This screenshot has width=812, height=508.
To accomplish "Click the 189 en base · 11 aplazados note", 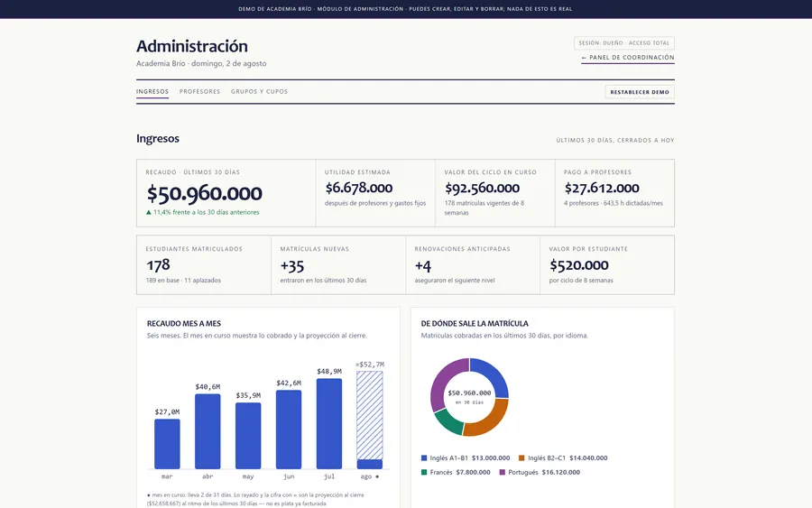I will point(183,281).
